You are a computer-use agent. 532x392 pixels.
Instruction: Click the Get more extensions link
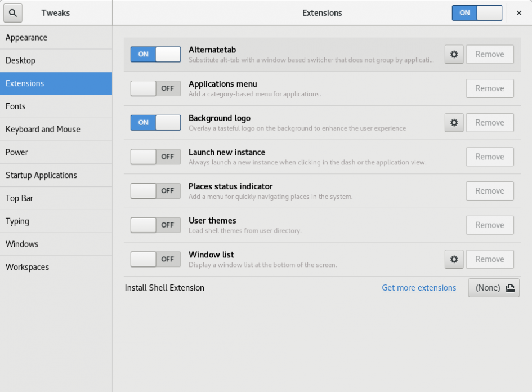[x=419, y=288]
